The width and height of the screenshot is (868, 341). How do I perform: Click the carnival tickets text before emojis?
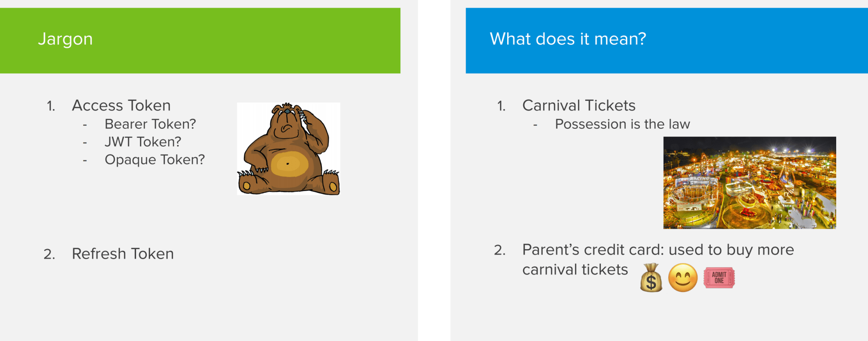click(x=575, y=269)
